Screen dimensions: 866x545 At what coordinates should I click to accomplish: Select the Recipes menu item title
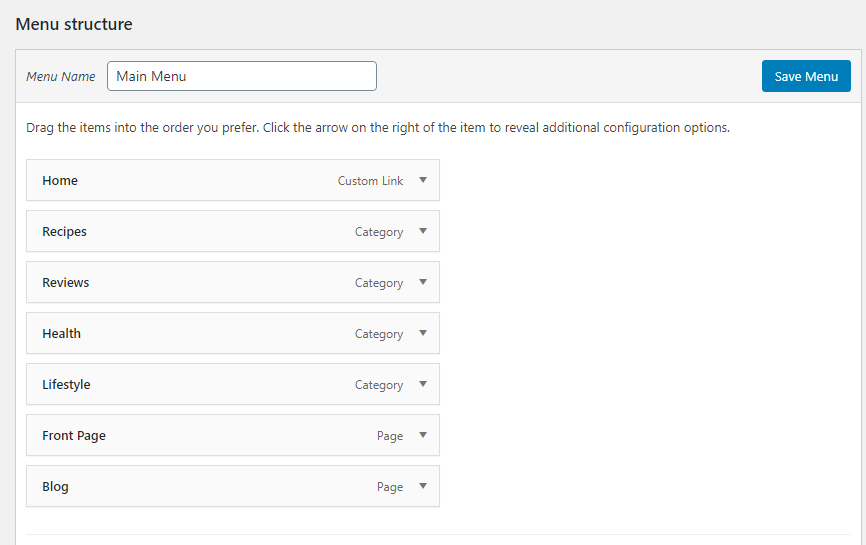click(64, 232)
